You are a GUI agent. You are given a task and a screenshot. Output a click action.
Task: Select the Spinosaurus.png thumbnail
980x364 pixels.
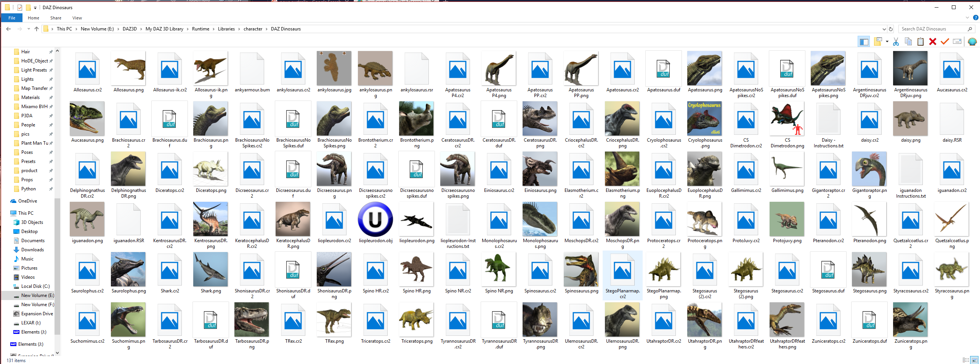pyautogui.click(x=581, y=270)
